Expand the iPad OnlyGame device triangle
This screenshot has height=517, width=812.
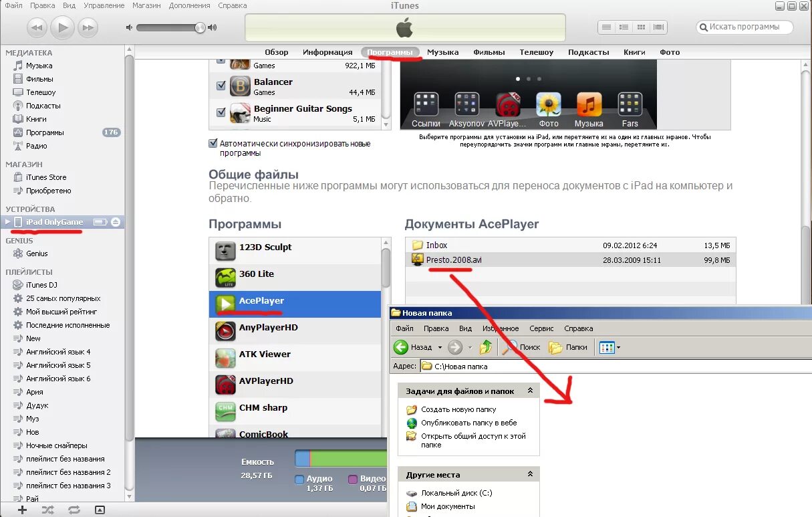pyautogui.click(x=7, y=221)
